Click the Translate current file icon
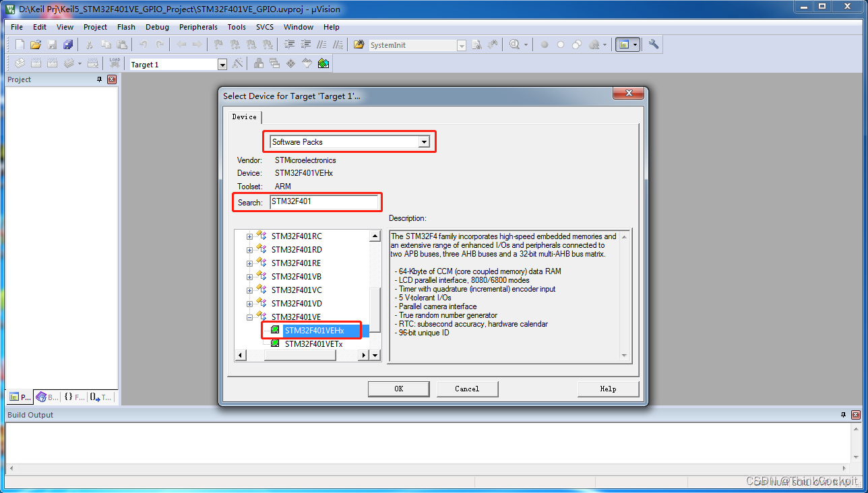Image resolution: width=868 pixels, height=493 pixels. click(20, 63)
